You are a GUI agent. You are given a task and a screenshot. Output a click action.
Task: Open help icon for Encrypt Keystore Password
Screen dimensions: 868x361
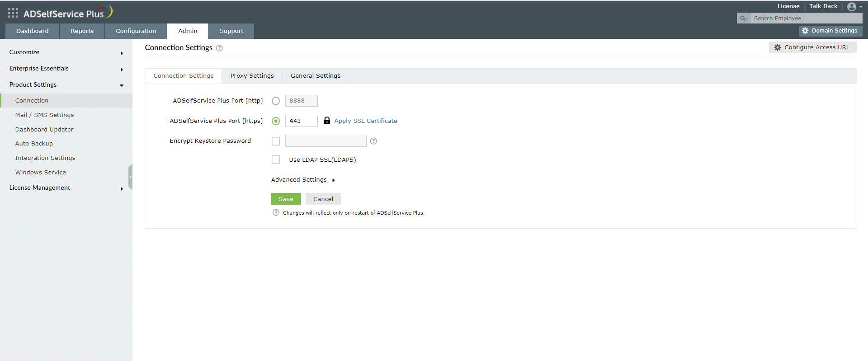point(373,141)
